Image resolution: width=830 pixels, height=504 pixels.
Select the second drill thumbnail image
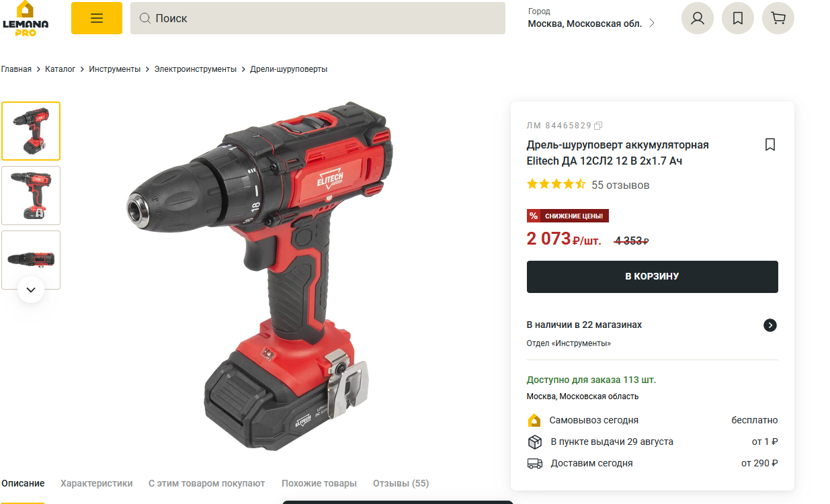tap(31, 196)
